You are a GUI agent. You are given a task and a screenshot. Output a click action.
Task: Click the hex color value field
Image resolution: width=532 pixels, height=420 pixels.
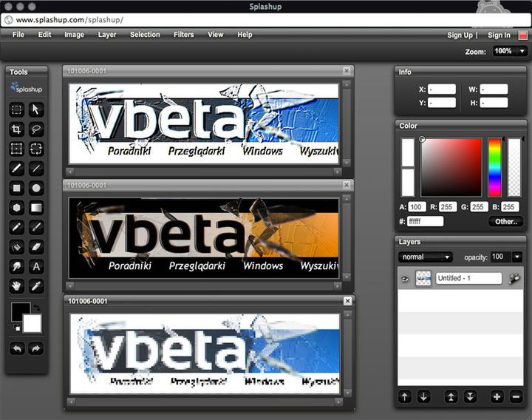(425, 221)
